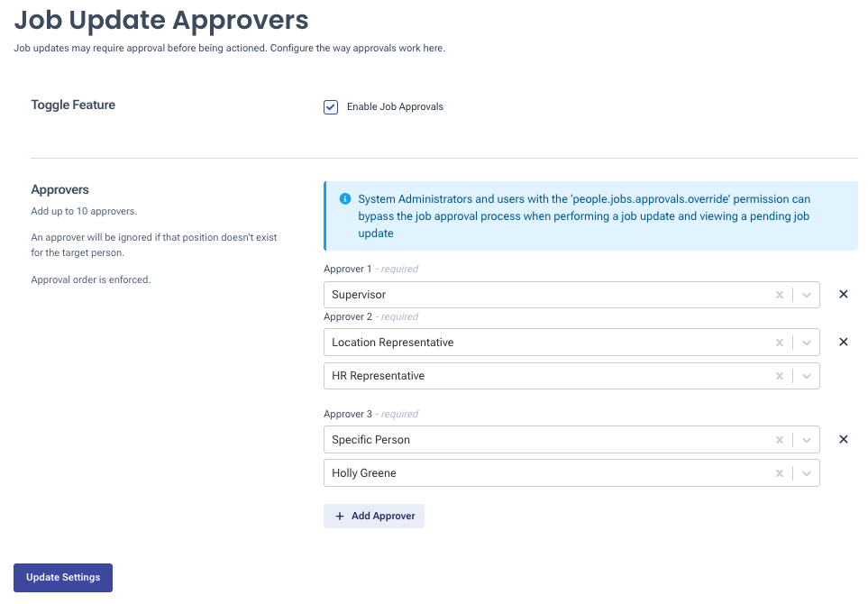Viewport: 868px width, 604px height.
Task: Remove Approver 2 using the X icon
Action: 844,342
